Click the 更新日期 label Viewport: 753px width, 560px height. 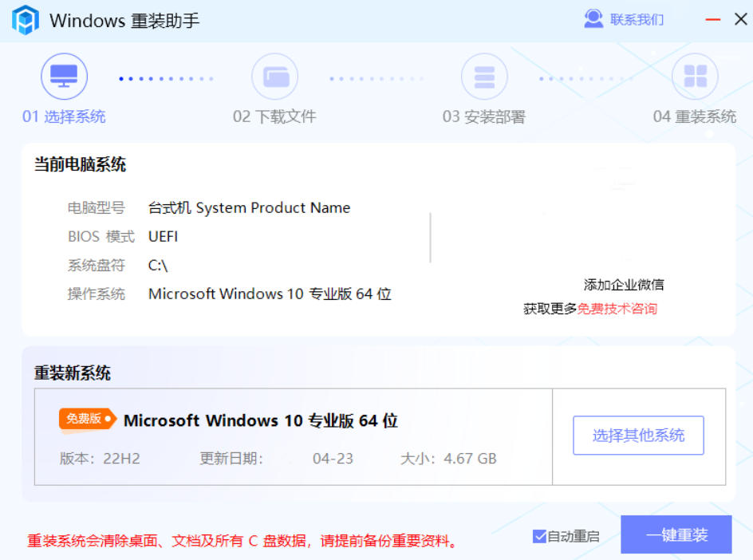[231, 458]
